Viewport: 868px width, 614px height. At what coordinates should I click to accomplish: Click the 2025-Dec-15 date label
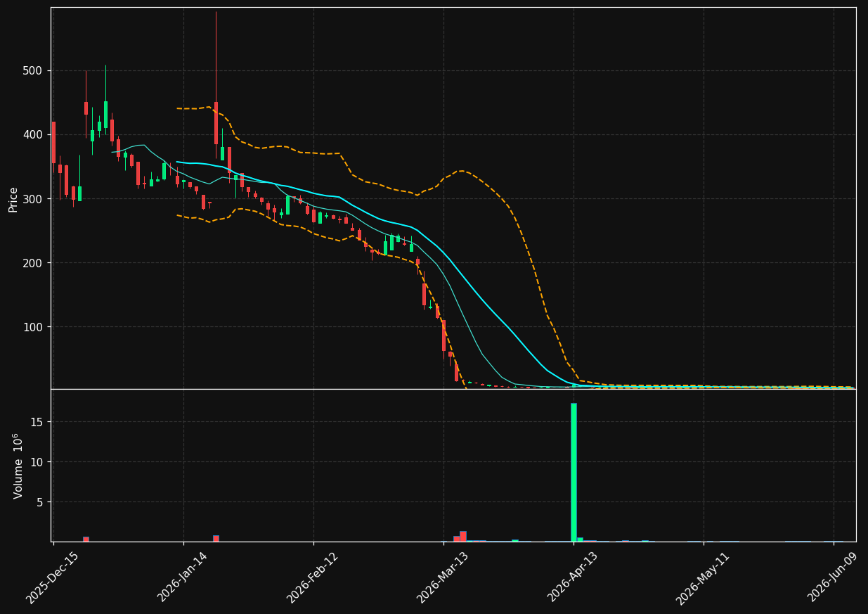pyautogui.click(x=53, y=577)
